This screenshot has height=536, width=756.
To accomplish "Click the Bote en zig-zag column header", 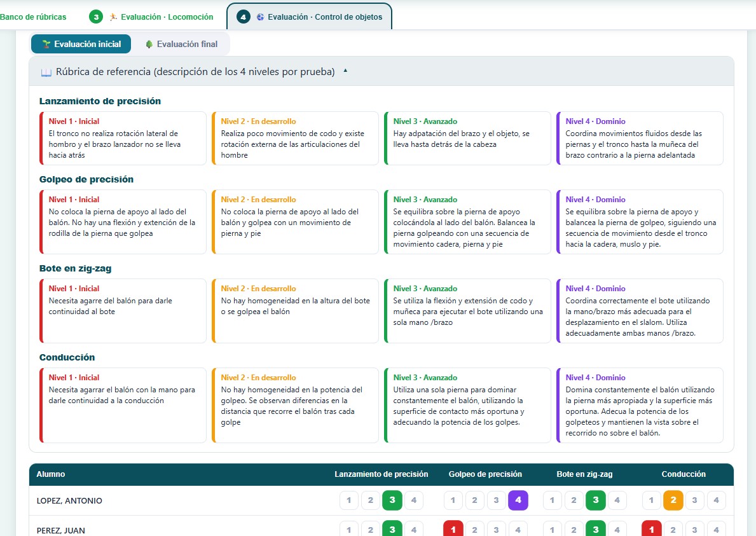I will [584, 474].
